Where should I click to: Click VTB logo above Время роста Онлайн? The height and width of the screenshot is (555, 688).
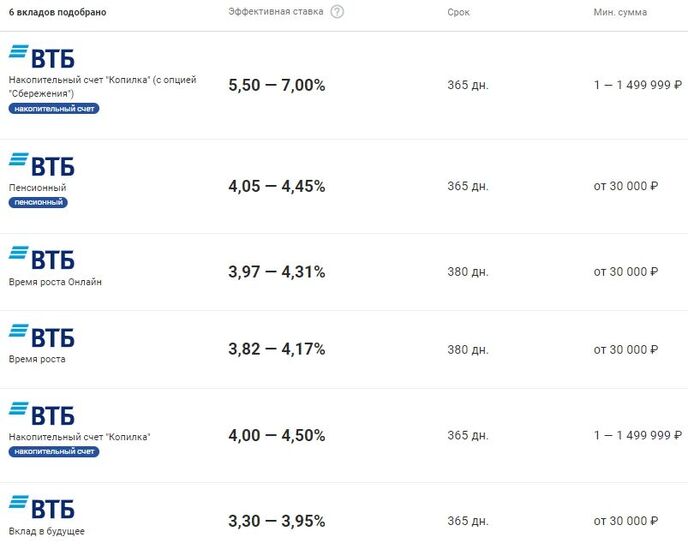tap(42, 258)
